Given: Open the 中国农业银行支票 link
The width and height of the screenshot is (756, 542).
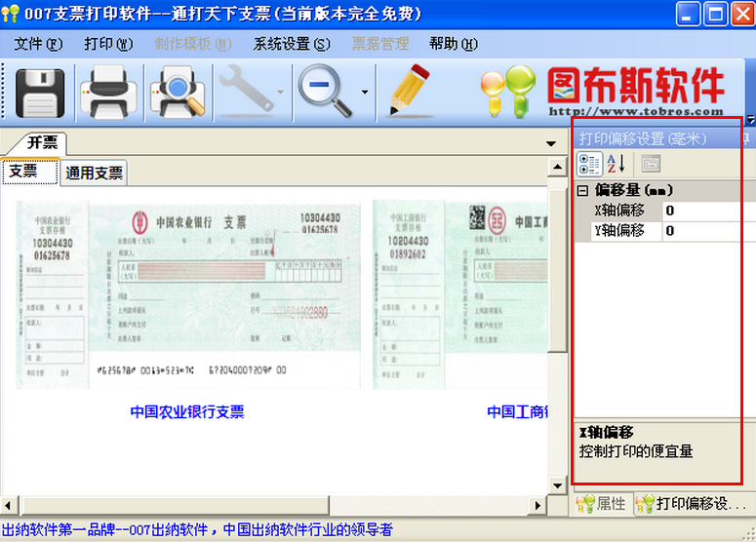Looking at the screenshot, I should click(187, 412).
